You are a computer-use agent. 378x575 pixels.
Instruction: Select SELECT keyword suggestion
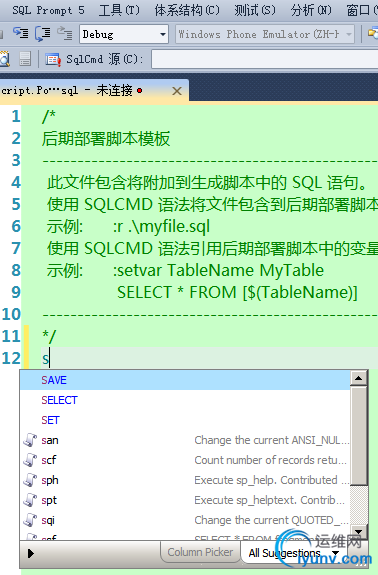[x=185, y=400]
